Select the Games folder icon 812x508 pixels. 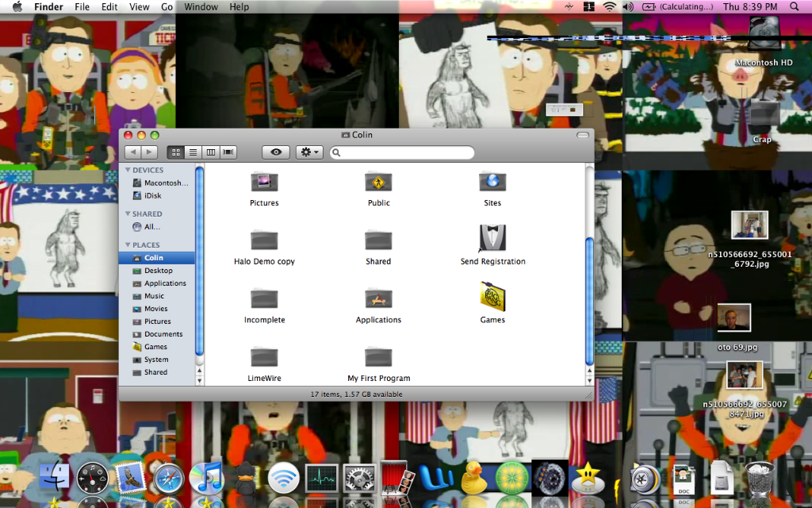click(492, 296)
